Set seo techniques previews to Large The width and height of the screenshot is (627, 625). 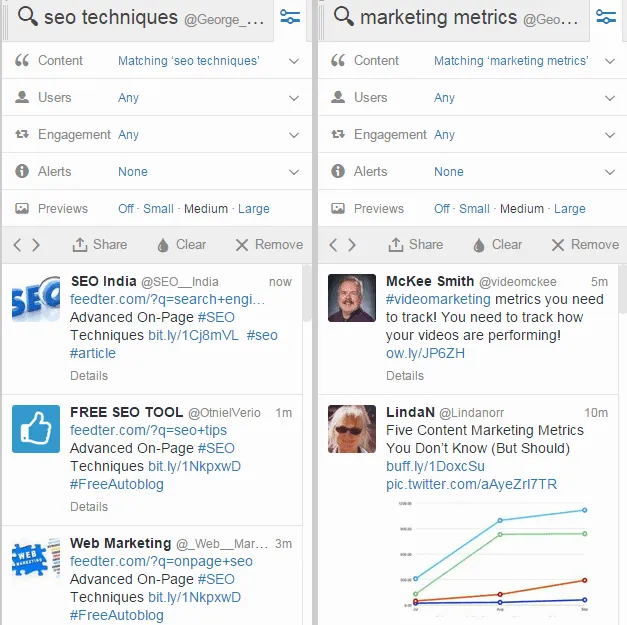point(254,209)
